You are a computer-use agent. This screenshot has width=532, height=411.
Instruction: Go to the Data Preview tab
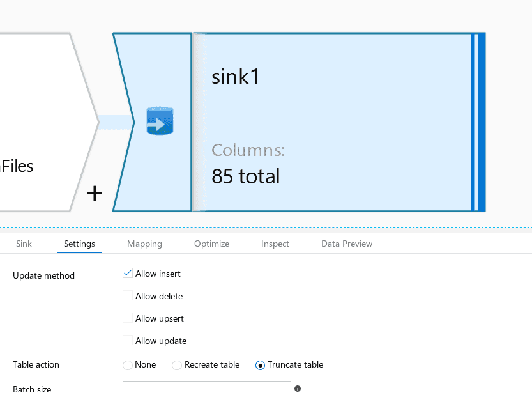pyautogui.click(x=347, y=244)
